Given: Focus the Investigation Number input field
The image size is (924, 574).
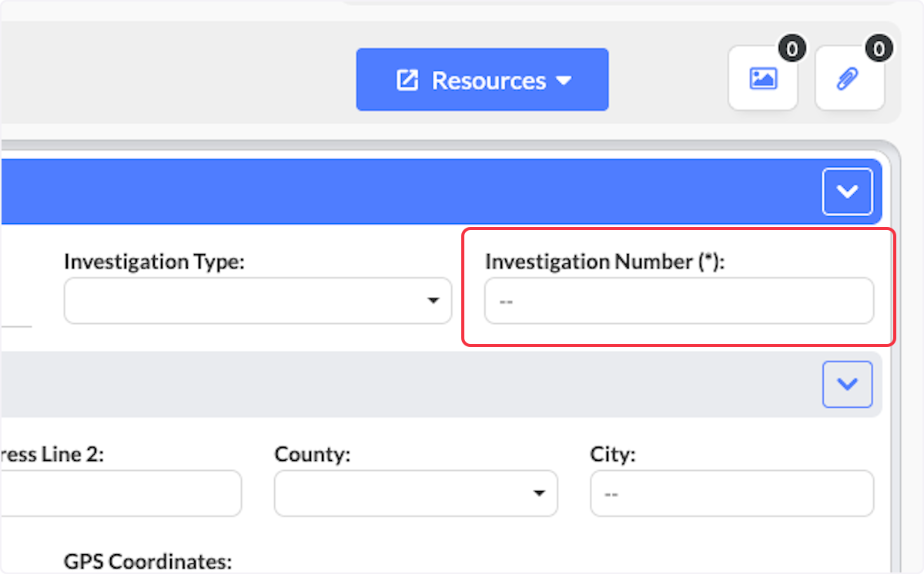Looking at the screenshot, I should 679,301.
